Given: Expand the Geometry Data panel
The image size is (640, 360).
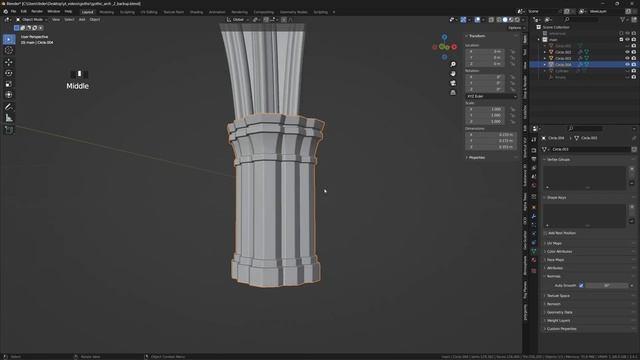Looking at the screenshot, I should click(x=559, y=312).
